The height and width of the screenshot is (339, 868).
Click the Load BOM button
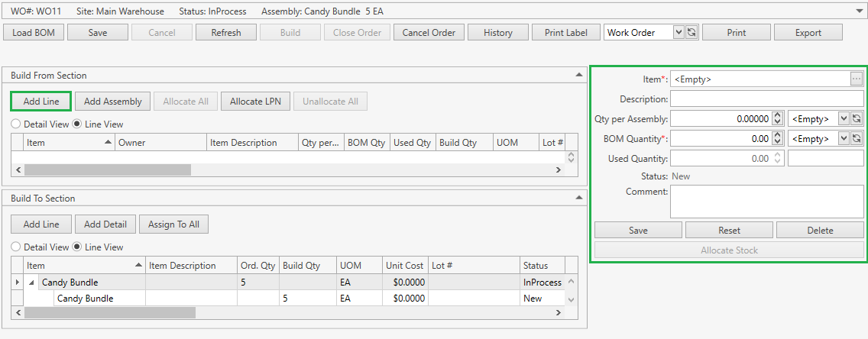click(33, 32)
